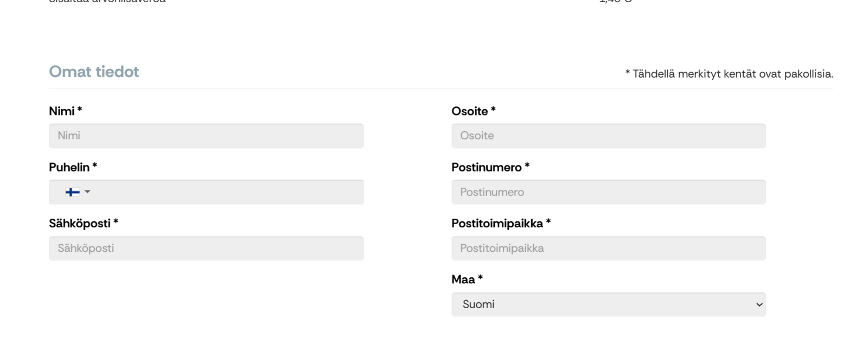This screenshot has height=337, width=868.
Task: Click the Omat tiedot section heading
Action: click(x=94, y=72)
